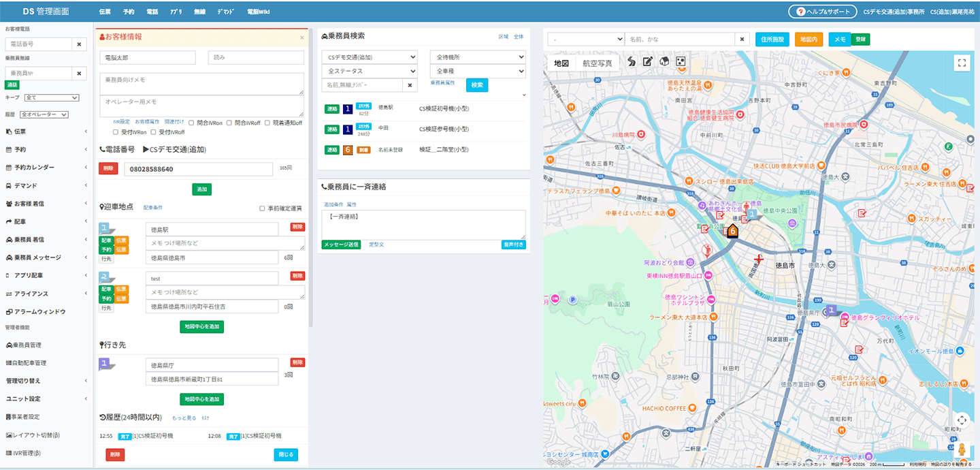Switch map to 航空写真 view
980x470 pixels.
pos(597,63)
